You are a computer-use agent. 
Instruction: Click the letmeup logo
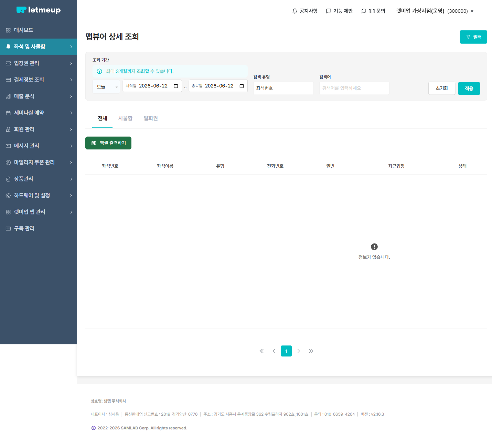click(x=39, y=10)
